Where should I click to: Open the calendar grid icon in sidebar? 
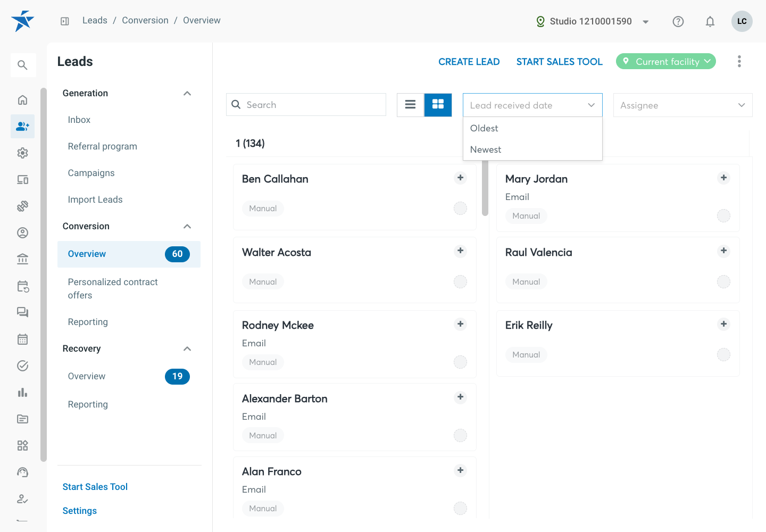pyautogui.click(x=22, y=339)
